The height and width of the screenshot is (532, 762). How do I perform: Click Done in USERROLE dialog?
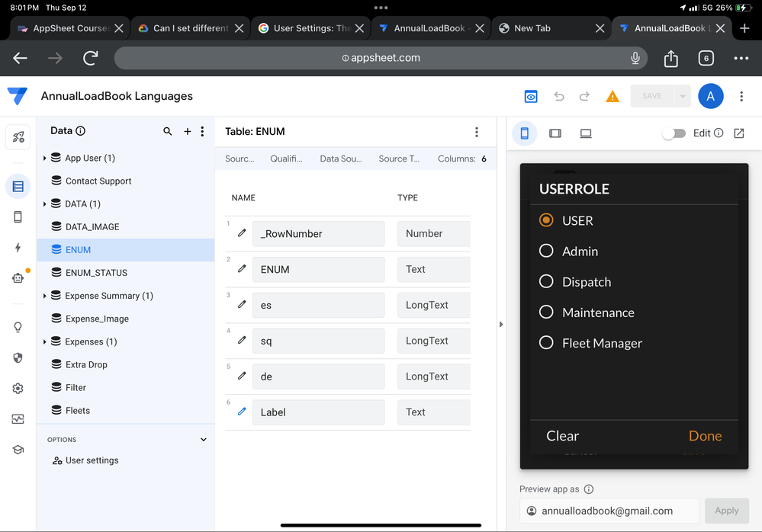tap(705, 436)
